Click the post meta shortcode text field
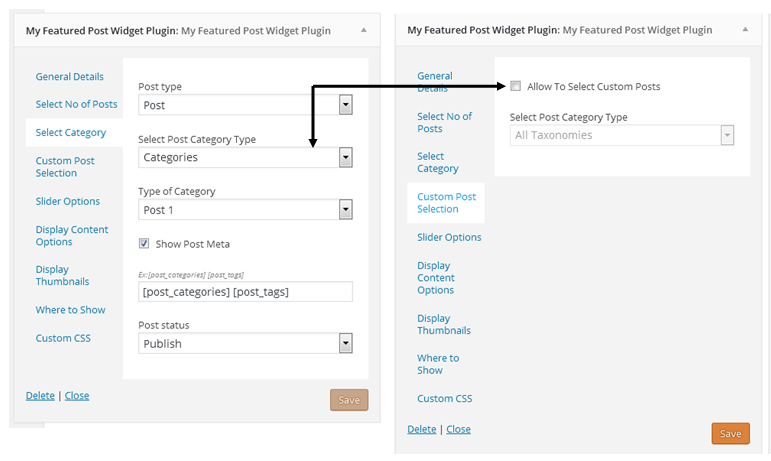771x461 pixels. [x=245, y=291]
